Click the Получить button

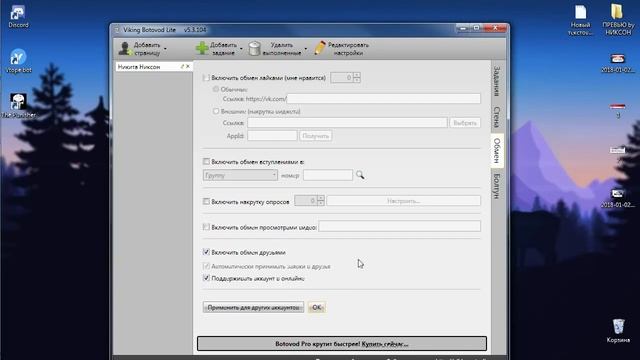point(316,136)
